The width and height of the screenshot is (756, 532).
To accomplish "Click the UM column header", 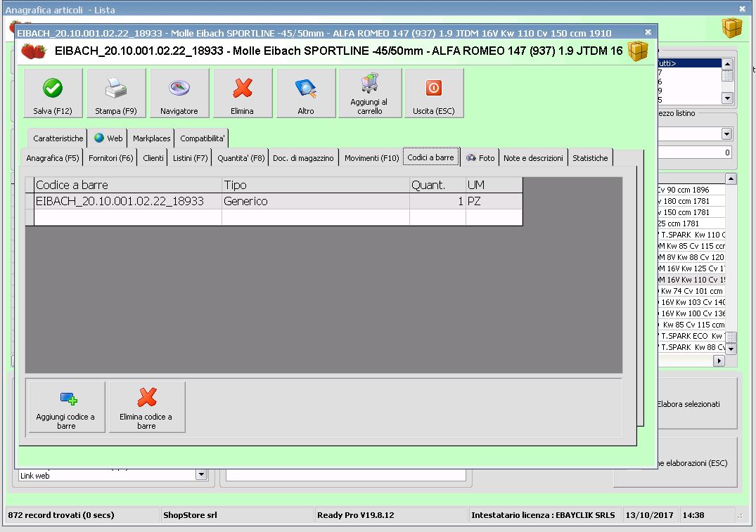I will tap(494, 185).
